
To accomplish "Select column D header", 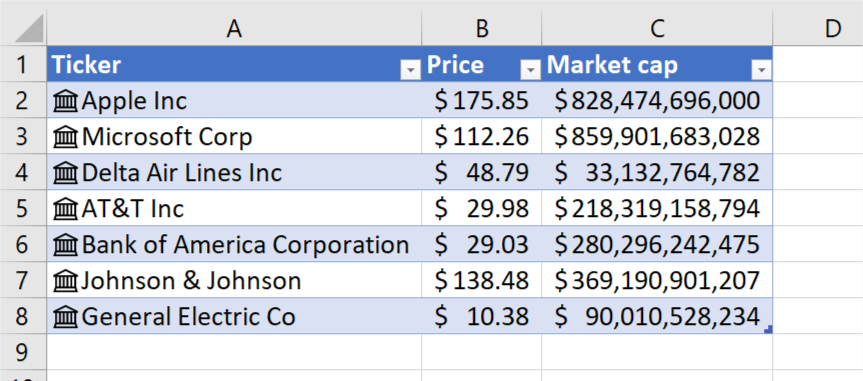I will 818,29.
